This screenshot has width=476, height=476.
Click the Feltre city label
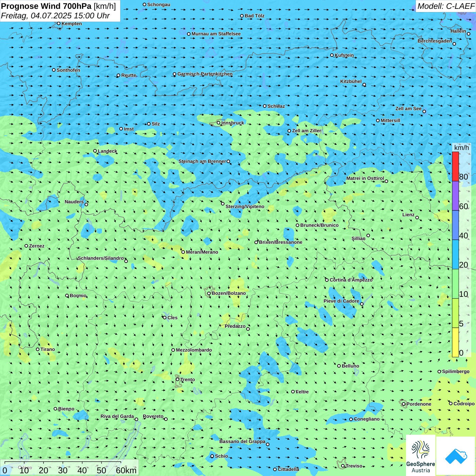click(302, 392)
